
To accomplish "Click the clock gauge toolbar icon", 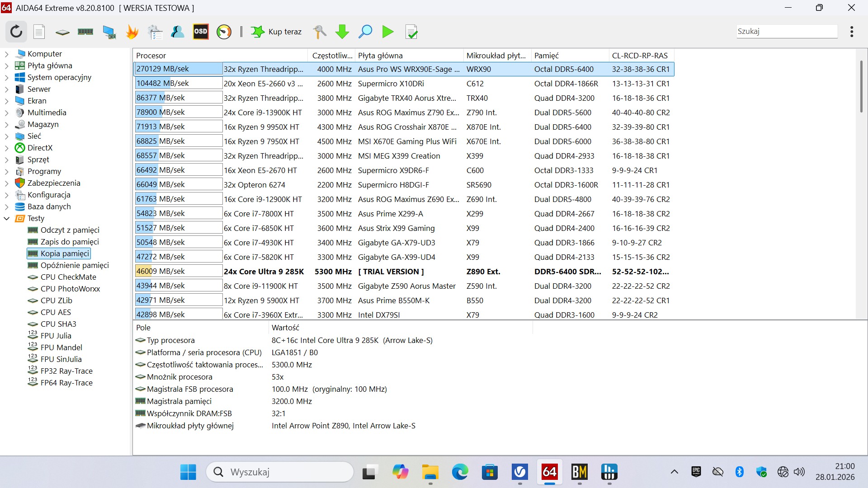I will pyautogui.click(x=224, y=32).
